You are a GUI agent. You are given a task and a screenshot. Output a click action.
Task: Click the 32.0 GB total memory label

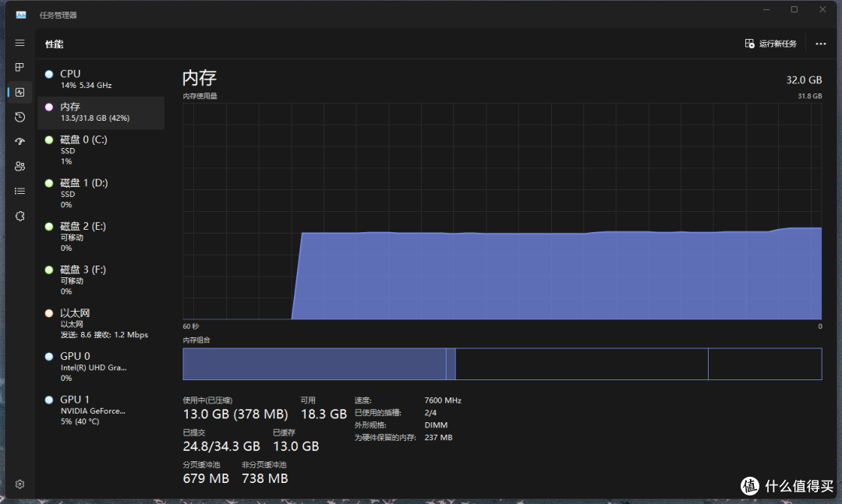pyautogui.click(x=804, y=80)
